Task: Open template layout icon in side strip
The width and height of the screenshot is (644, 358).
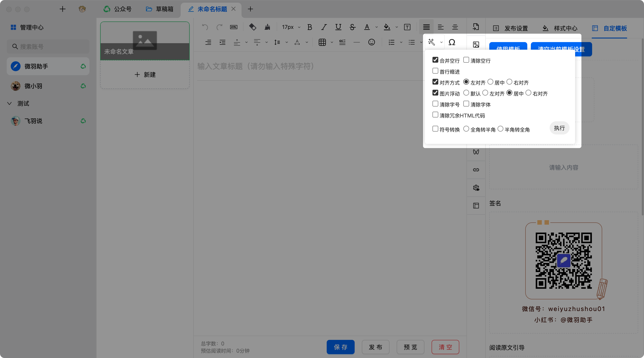Action: point(476,206)
